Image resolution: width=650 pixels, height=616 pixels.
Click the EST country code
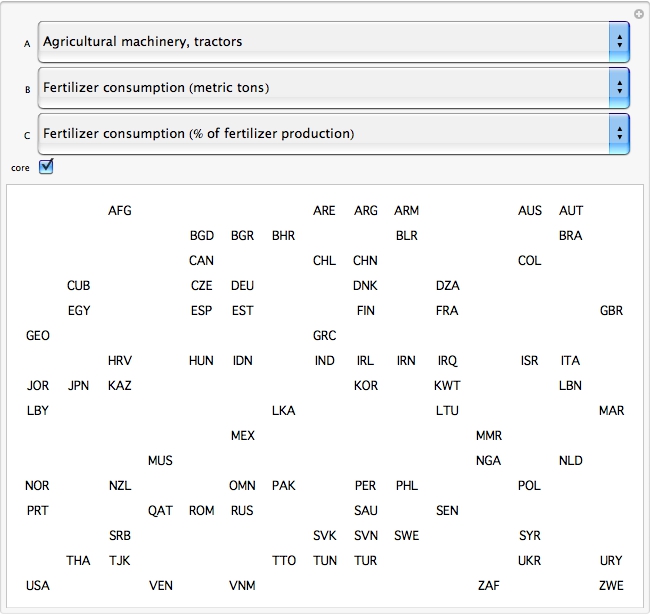point(243,310)
